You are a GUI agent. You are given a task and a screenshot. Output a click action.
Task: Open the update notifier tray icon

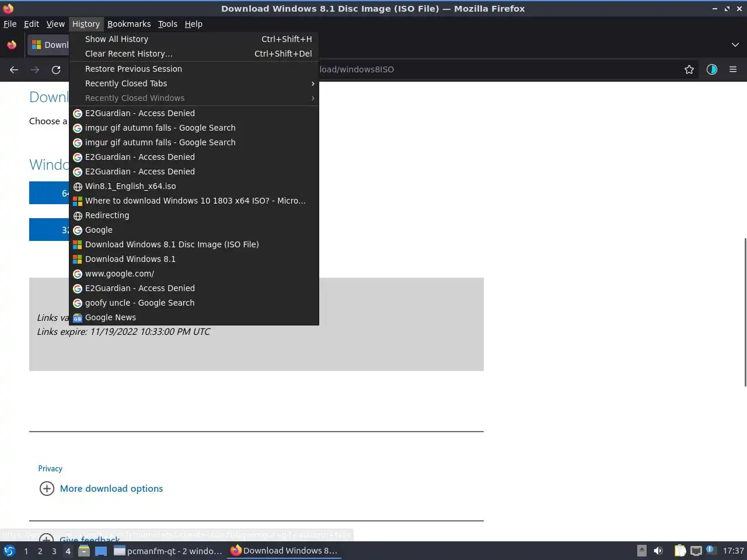[x=710, y=549]
